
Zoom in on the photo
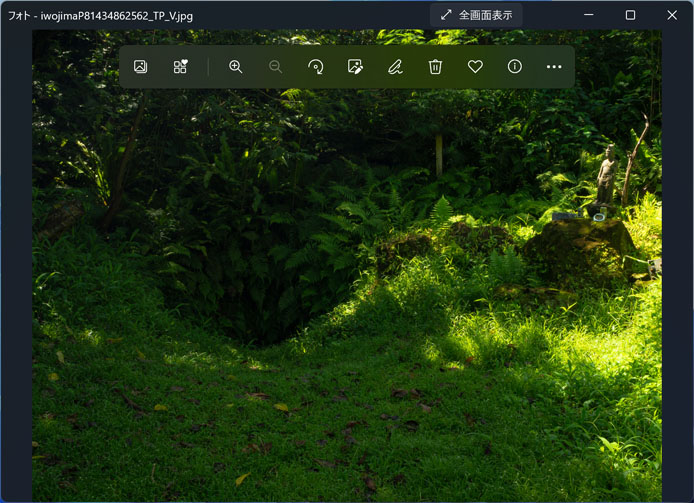click(235, 66)
